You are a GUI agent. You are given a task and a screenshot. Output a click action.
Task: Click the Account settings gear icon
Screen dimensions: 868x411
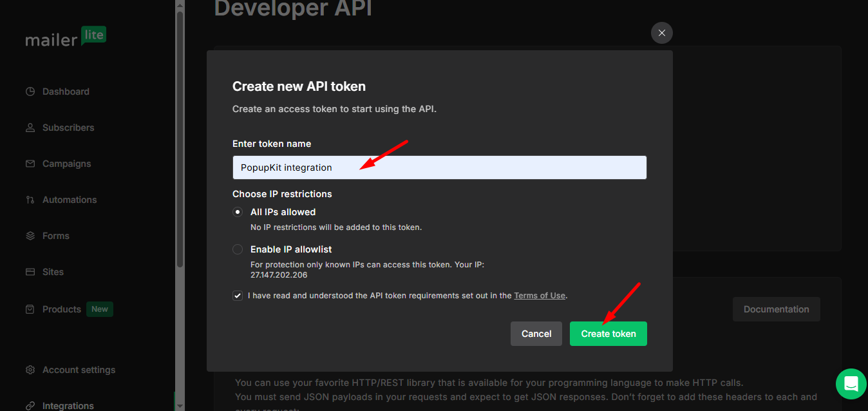[30, 370]
